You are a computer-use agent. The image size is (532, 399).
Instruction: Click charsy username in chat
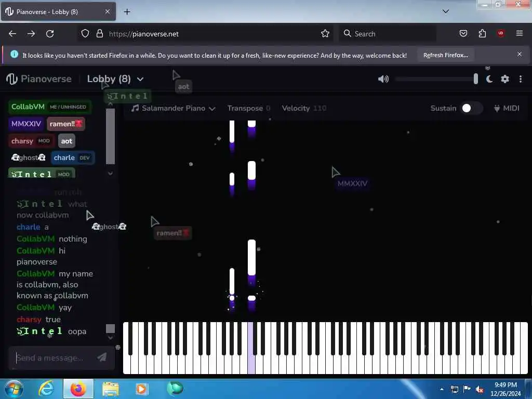29,320
